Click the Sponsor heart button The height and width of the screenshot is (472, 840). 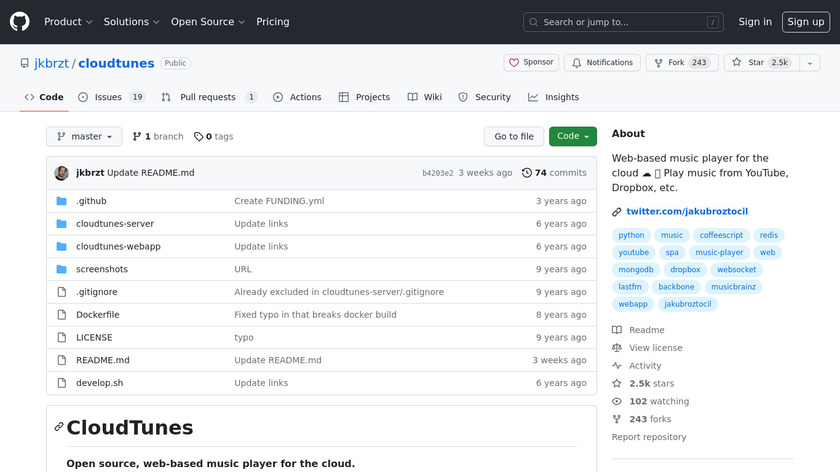pos(531,62)
